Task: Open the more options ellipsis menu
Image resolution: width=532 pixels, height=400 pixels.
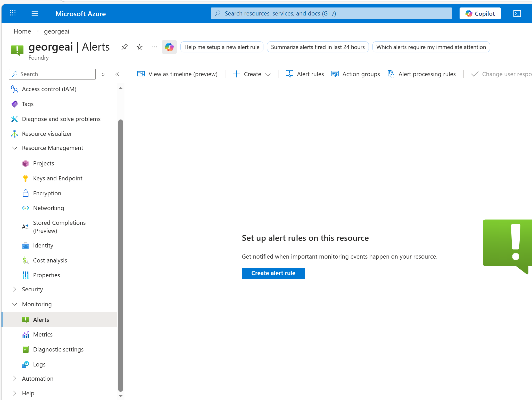Action: coord(154,47)
